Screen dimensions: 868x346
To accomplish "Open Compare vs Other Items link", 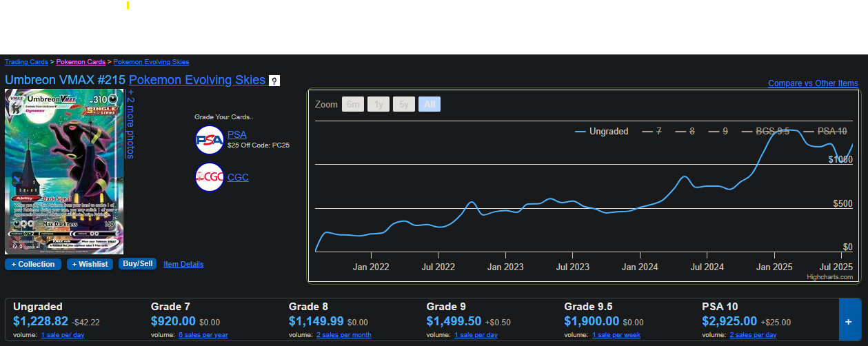I will (813, 83).
